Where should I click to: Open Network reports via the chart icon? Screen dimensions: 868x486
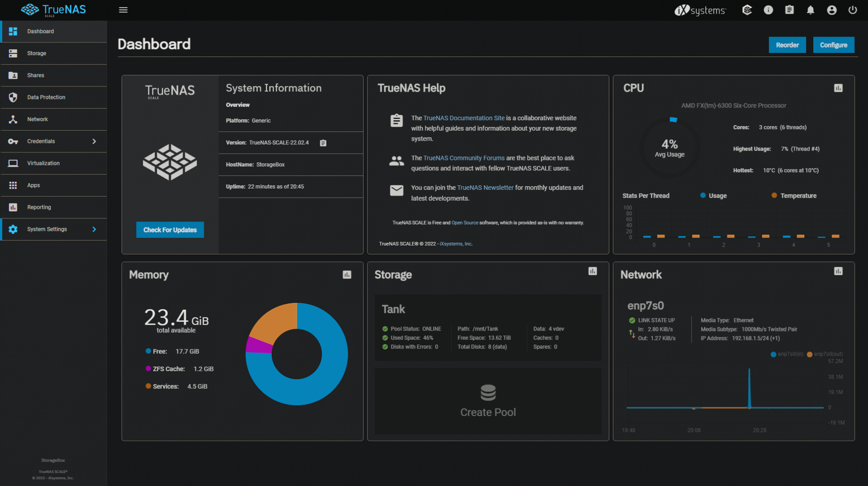coord(838,271)
